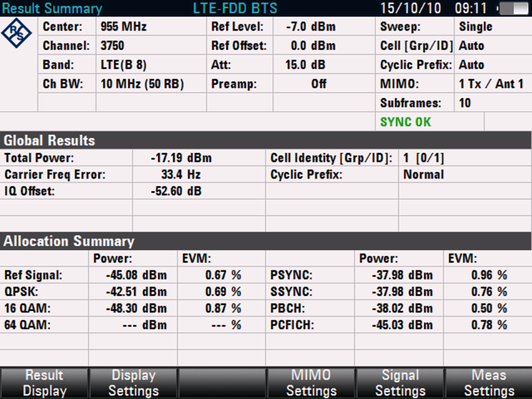Open the MIMO Settings menu
Image resolution: width=532 pixels, height=399 pixels.
[x=311, y=383]
